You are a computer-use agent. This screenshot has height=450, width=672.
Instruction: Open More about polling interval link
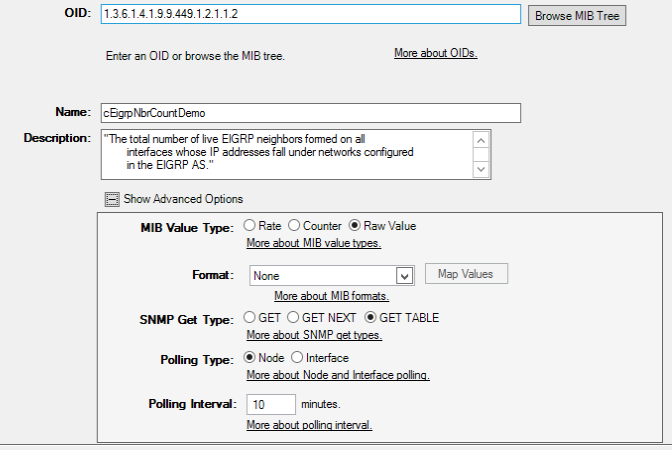pos(309,425)
